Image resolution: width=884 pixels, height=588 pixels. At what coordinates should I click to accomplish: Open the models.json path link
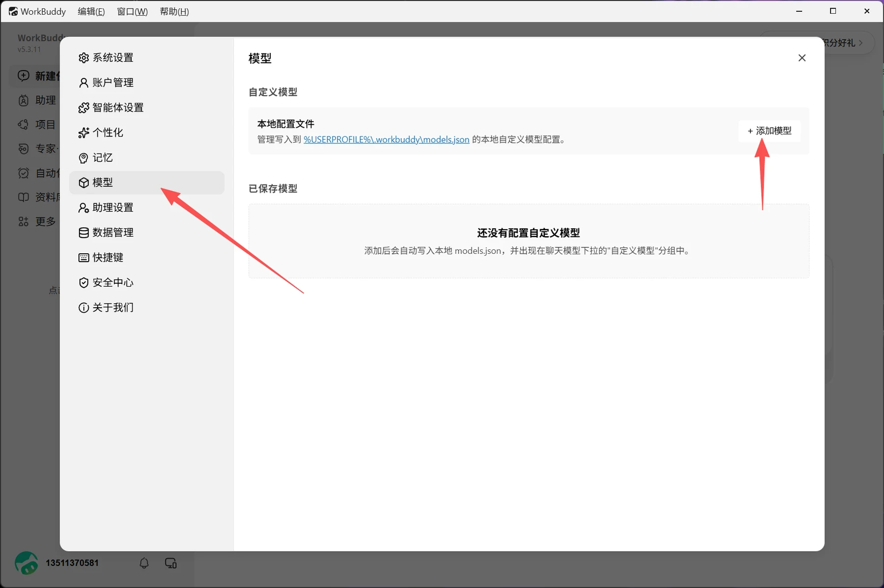click(387, 139)
